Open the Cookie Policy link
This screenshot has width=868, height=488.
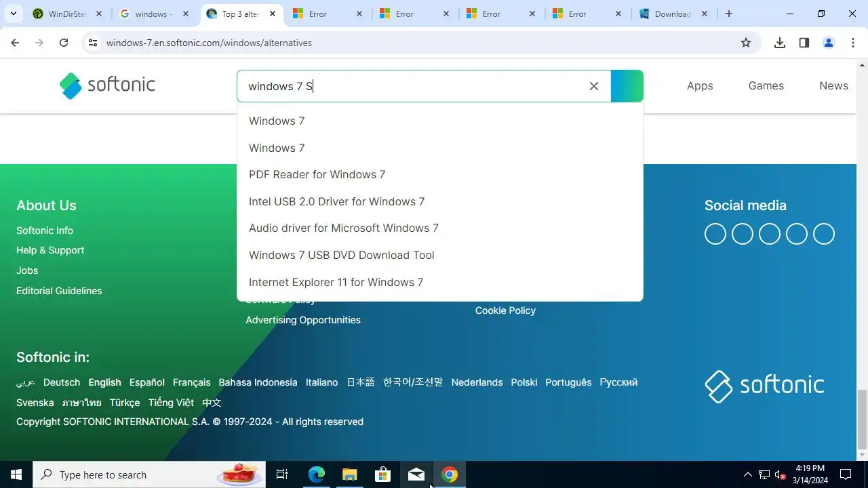[x=505, y=310]
